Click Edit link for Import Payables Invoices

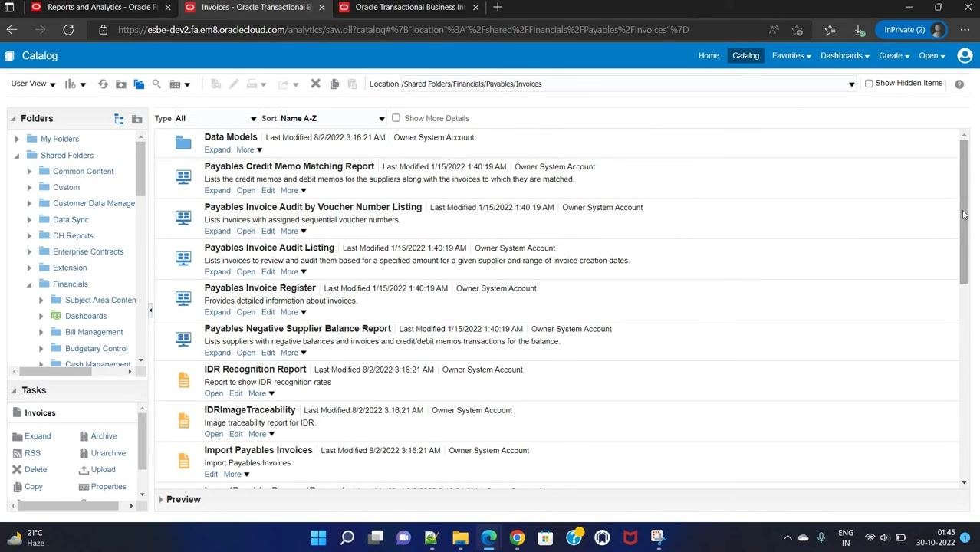(211, 475)
